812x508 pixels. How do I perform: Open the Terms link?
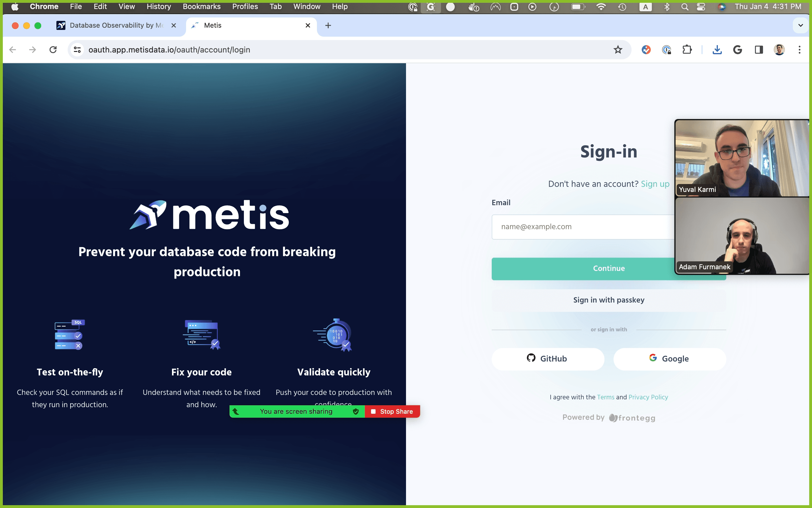click(606, 397)
